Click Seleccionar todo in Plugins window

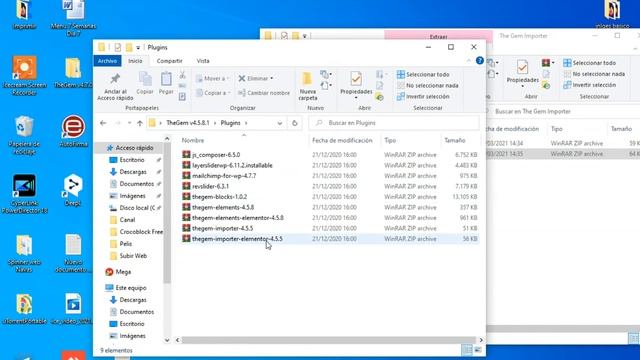[423, 74]
